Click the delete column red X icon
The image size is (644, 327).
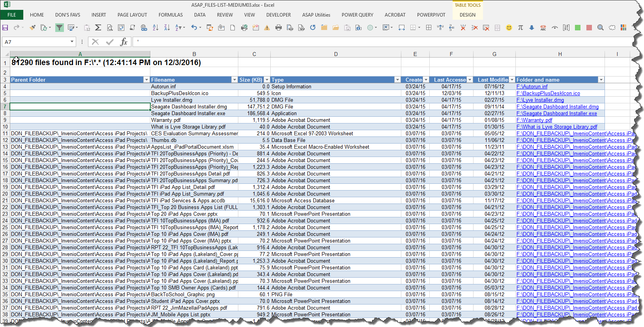click(463, 28)
